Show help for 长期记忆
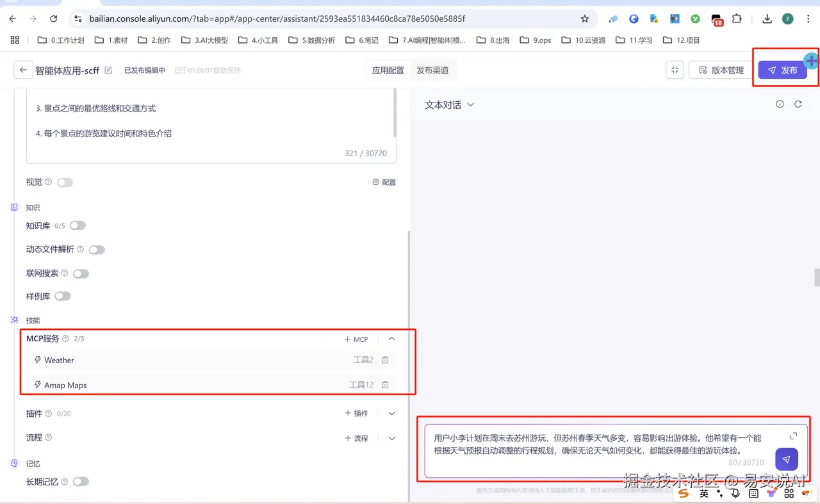 click(x=65, y=482)
